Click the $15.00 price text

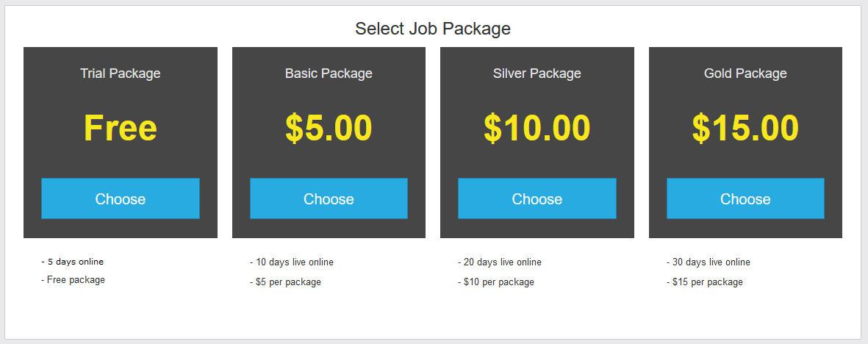click(x=745, y=128)
